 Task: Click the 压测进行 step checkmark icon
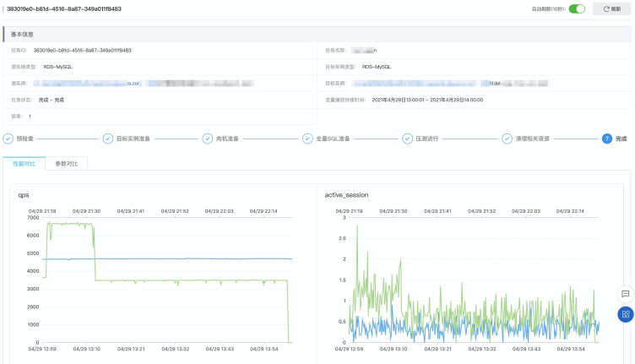point(407,139)
